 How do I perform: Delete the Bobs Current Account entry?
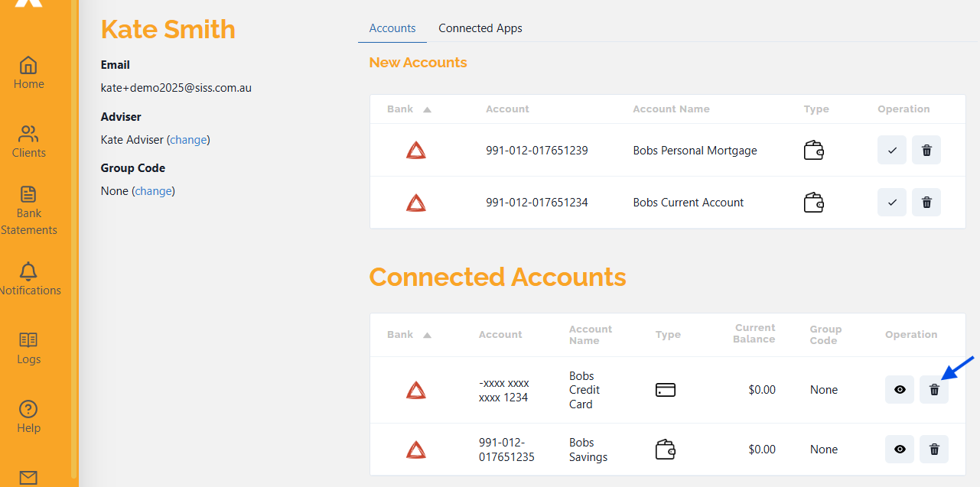(926, 203)
